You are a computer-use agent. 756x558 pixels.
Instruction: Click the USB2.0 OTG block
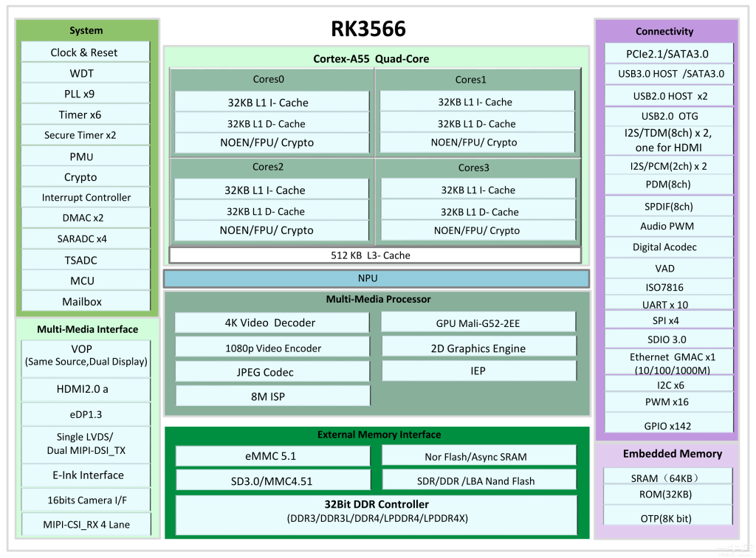(669, 116)
